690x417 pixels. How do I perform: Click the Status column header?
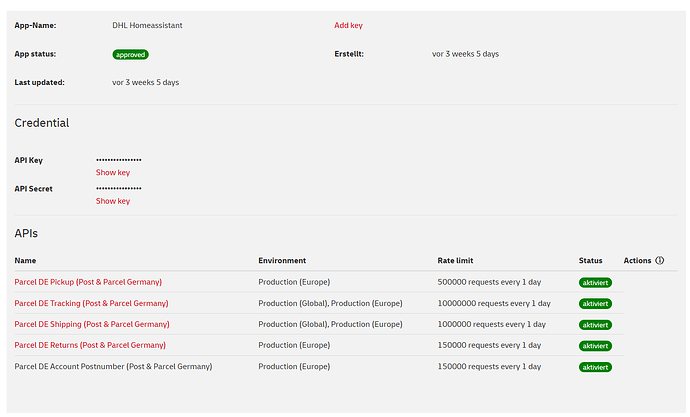[590, 261]
